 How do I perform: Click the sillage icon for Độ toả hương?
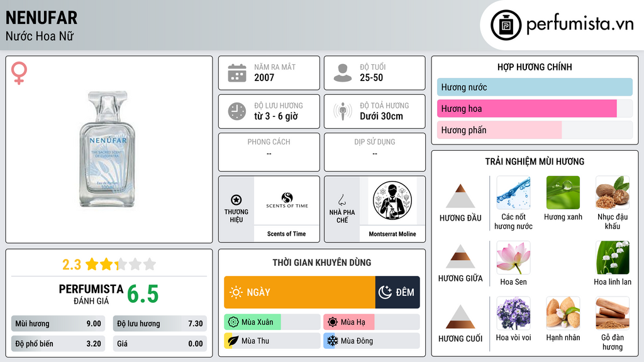343,111
